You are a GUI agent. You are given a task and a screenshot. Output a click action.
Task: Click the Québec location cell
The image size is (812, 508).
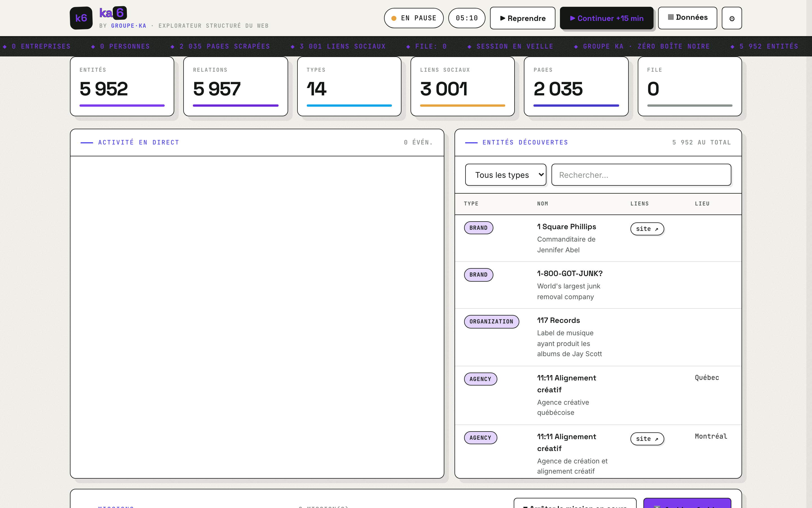[x=707, y=378]
